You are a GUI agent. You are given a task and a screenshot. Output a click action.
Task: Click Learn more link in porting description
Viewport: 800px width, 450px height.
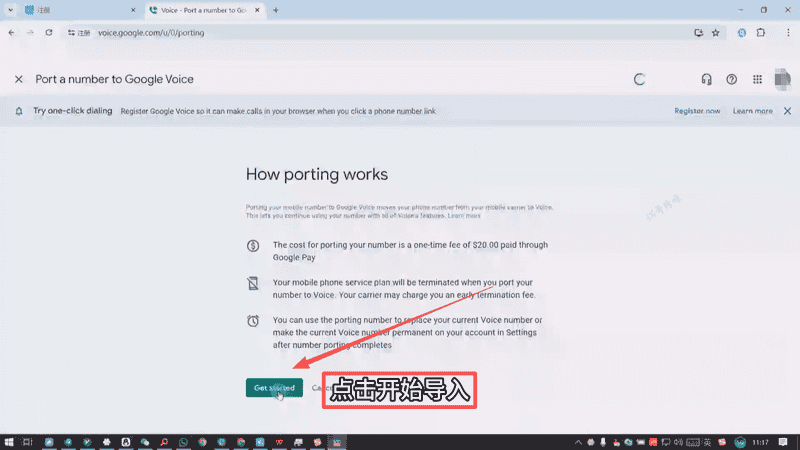464,216
